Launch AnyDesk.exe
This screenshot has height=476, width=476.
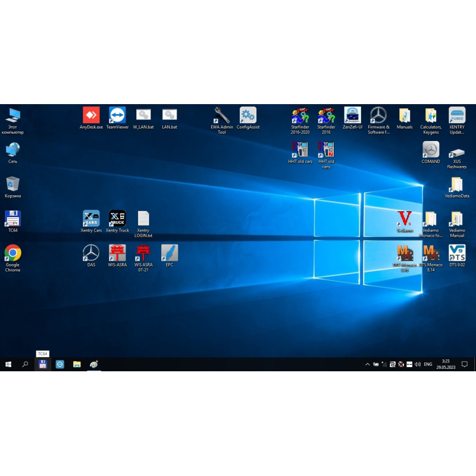[x=90, y=114]
